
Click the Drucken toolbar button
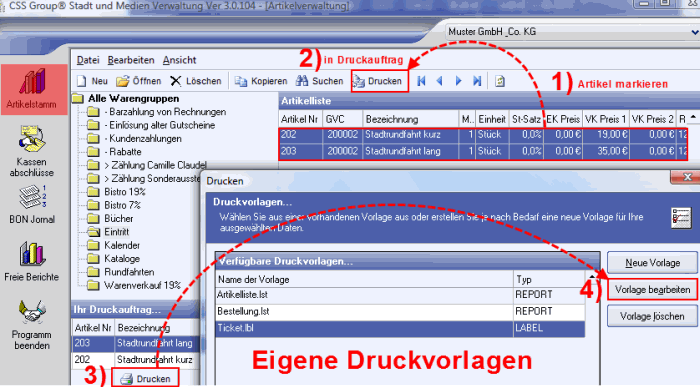pyautogui.click(x=379, y=81)
